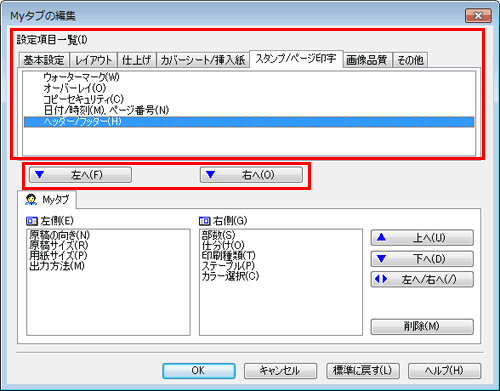This screenshot has height=391, width=500.
Task: Click the 左側(E) panel icon
Action: tap(32, 221)
